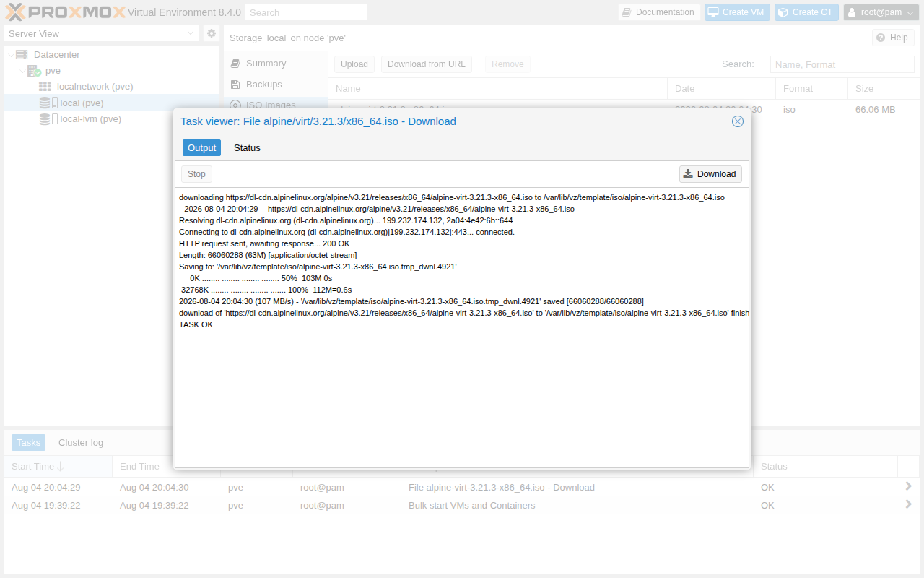Click the Status column header in the task log
The width and height of the screenshot is (924, 578).
[825, 466]
